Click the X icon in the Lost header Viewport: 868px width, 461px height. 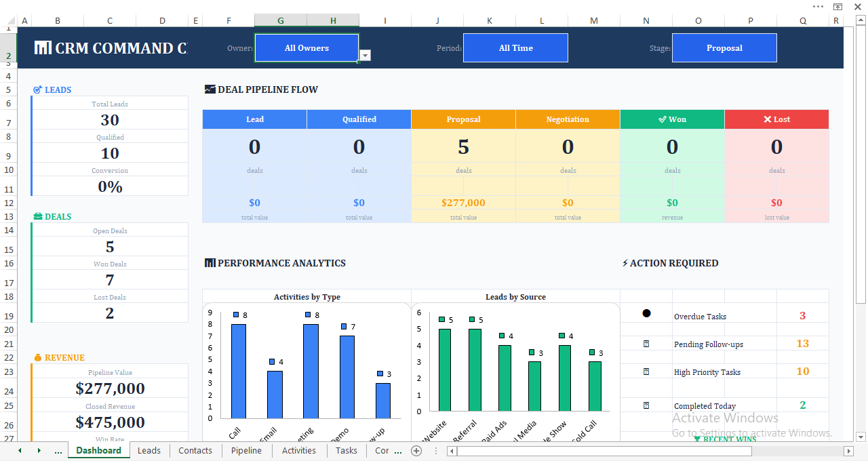click(768, 119)
